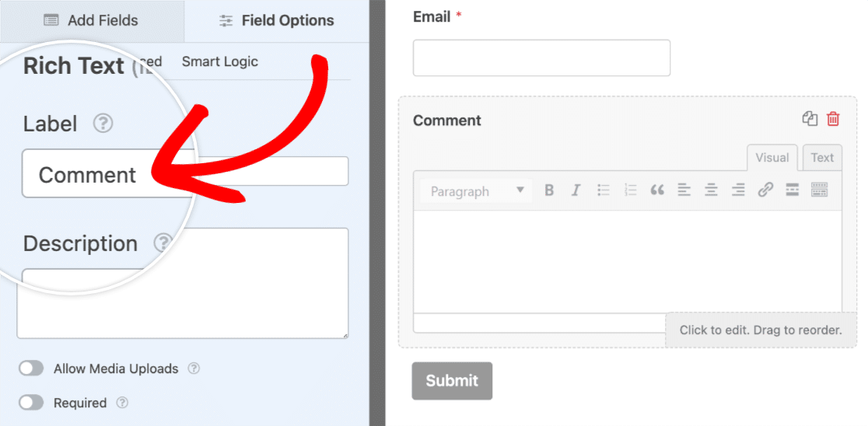Switch the editor to Text mode

pos(822,157)
